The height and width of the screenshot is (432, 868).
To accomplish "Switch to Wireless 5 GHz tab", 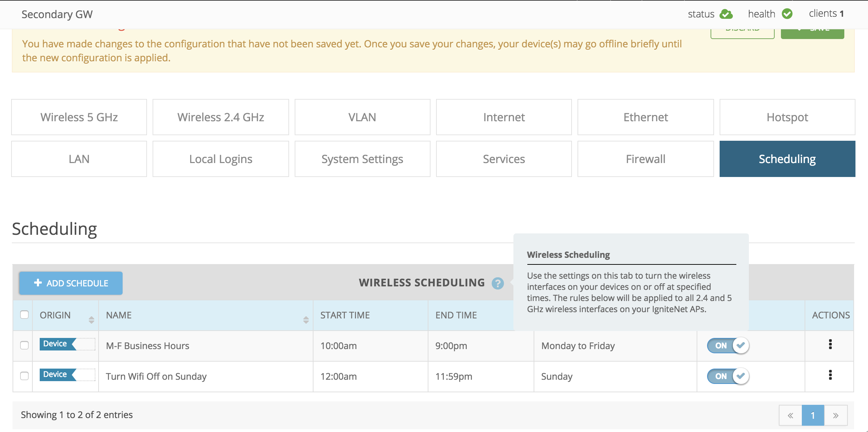I will (x=79, y=117).
